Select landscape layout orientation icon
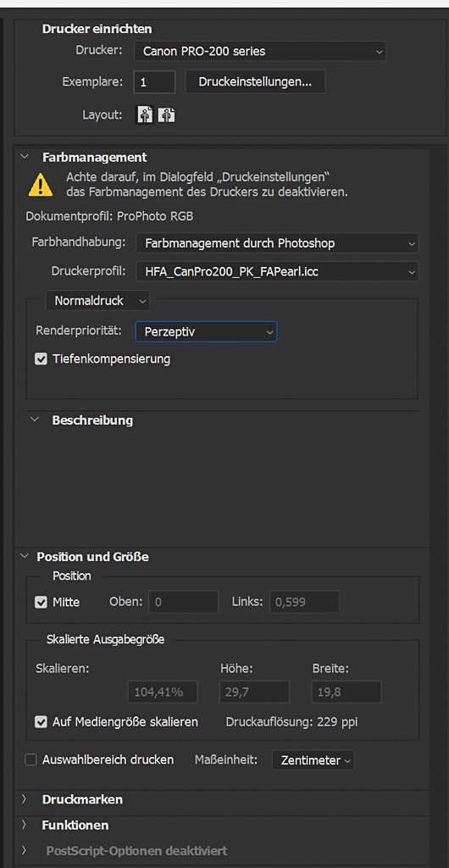Screen dimensions: 449x868 point(167,115)
